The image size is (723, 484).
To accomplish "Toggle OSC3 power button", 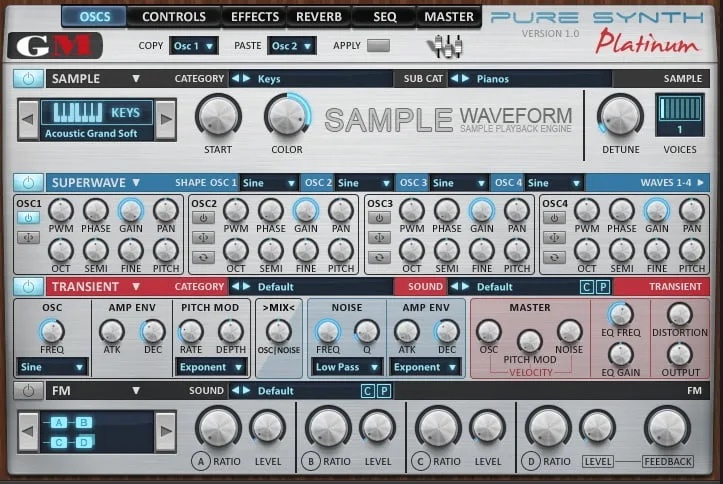I will coord(379,218).
